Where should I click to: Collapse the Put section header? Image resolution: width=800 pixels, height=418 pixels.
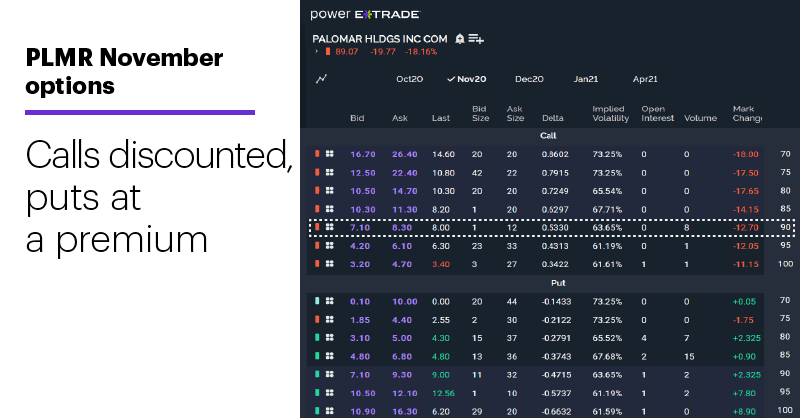coord(558,283)
